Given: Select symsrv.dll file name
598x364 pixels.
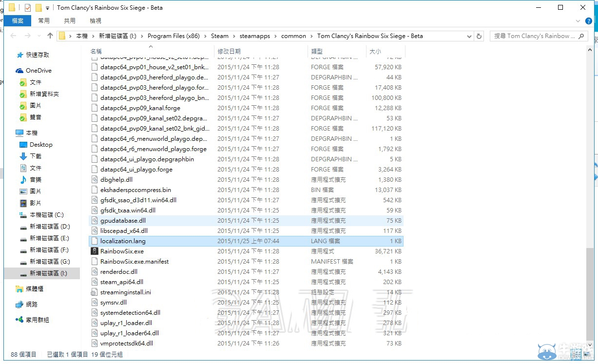Looking at the screenshot, I should point(114,303).
